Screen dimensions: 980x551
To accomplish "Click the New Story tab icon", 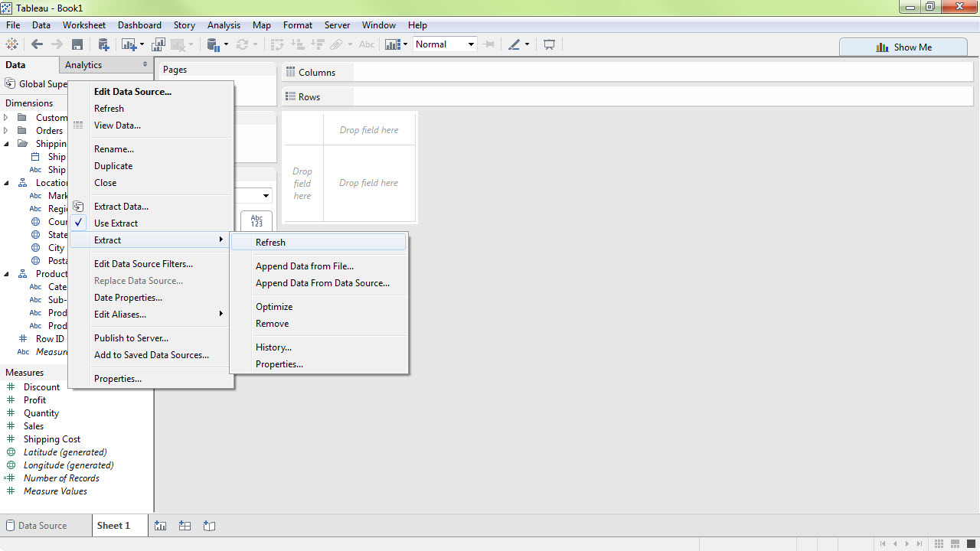I will (x=209, y=526).
